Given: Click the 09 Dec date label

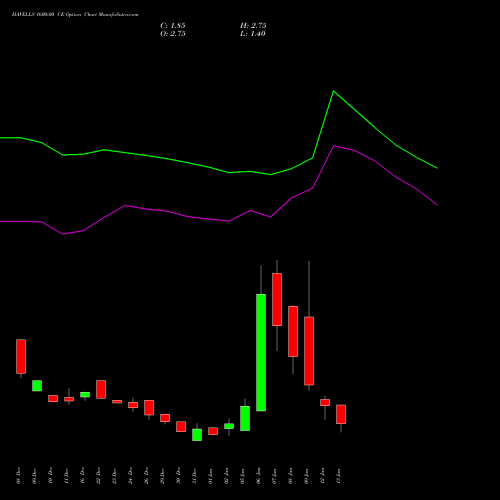Looking at the screenshot, I should 34,476.
